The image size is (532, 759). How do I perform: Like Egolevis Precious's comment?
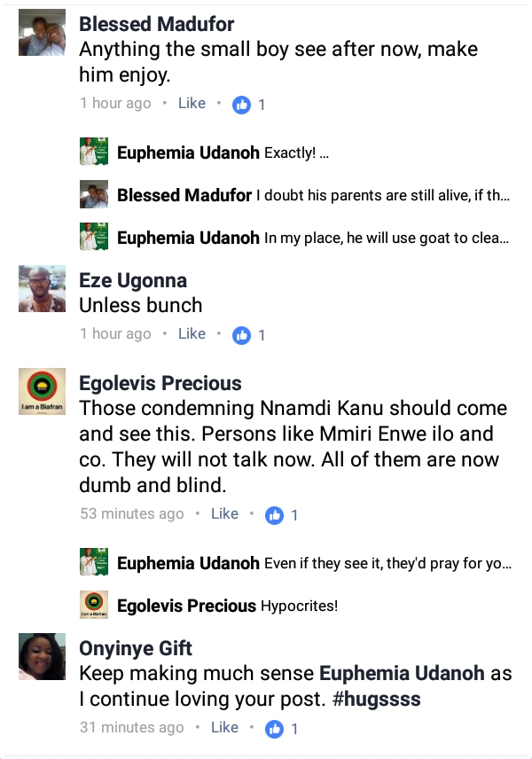[x=224, y=514]
